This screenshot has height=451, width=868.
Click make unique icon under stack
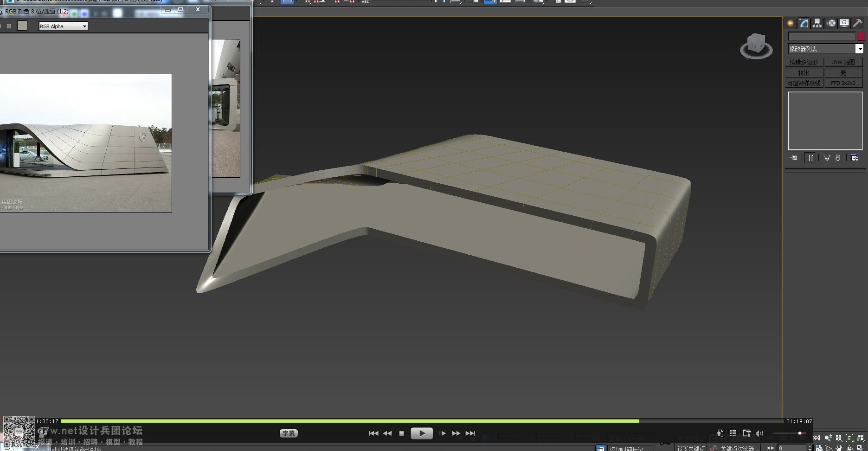tap(827, 158)
